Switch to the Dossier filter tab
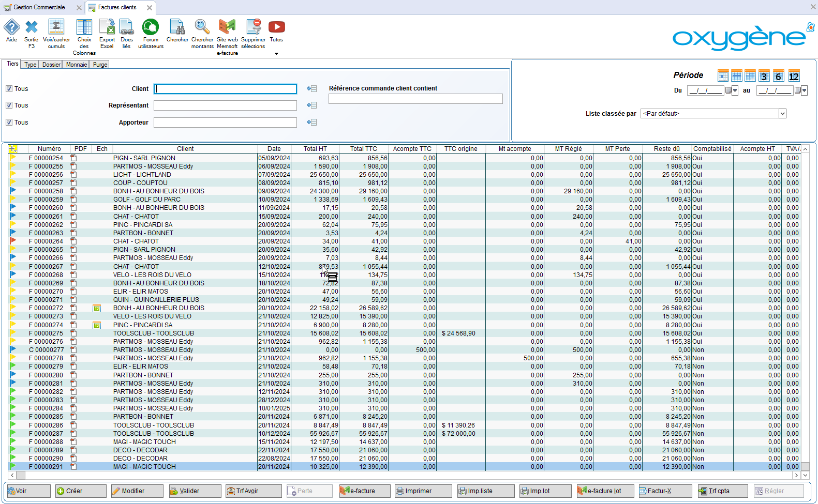 (51, 65)
